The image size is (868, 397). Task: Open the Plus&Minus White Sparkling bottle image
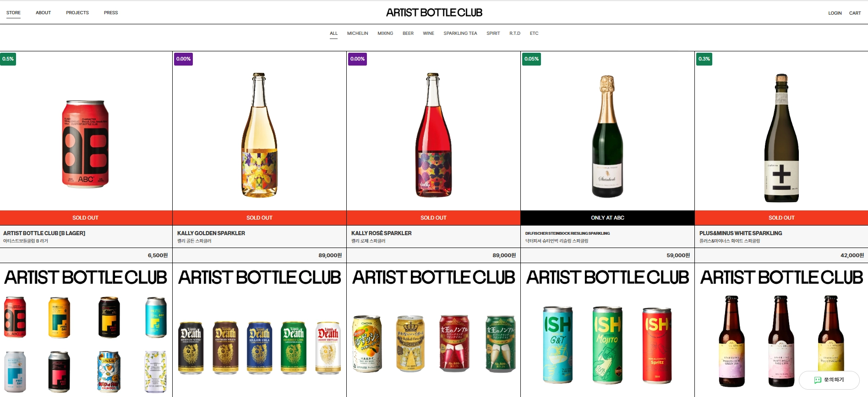click(x=781, y=138)
